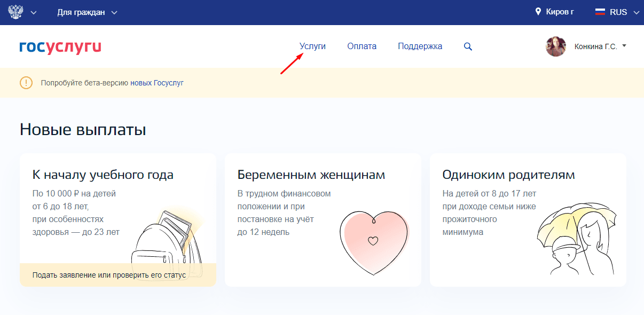Click the user avatar photo

[x=556, y=46]
